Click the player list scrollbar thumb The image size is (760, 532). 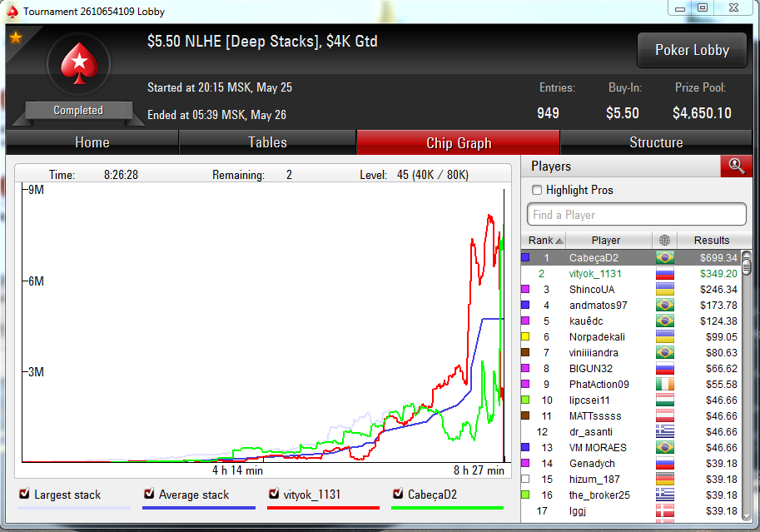(747, 267)
